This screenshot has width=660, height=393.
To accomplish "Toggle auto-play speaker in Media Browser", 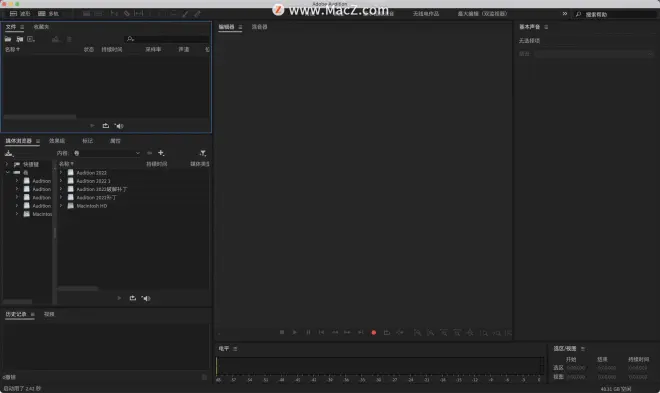I will click(146, 298).
